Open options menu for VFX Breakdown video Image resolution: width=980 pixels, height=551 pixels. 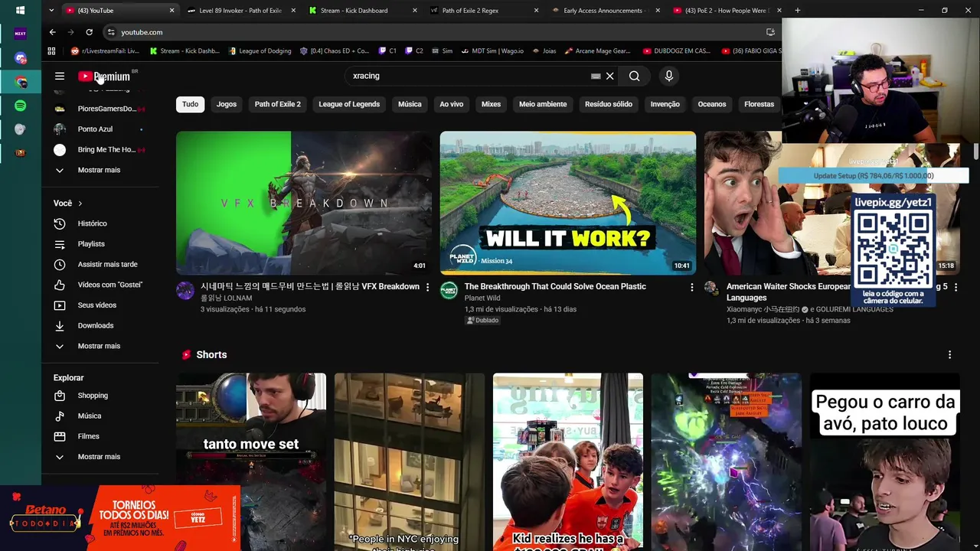point(428,287)
